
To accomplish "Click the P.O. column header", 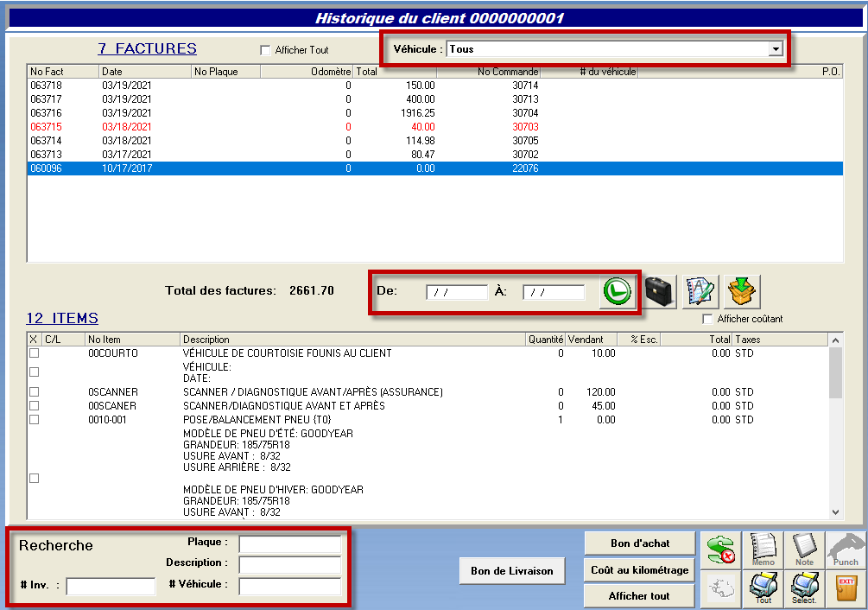I will tap(740, 72).
